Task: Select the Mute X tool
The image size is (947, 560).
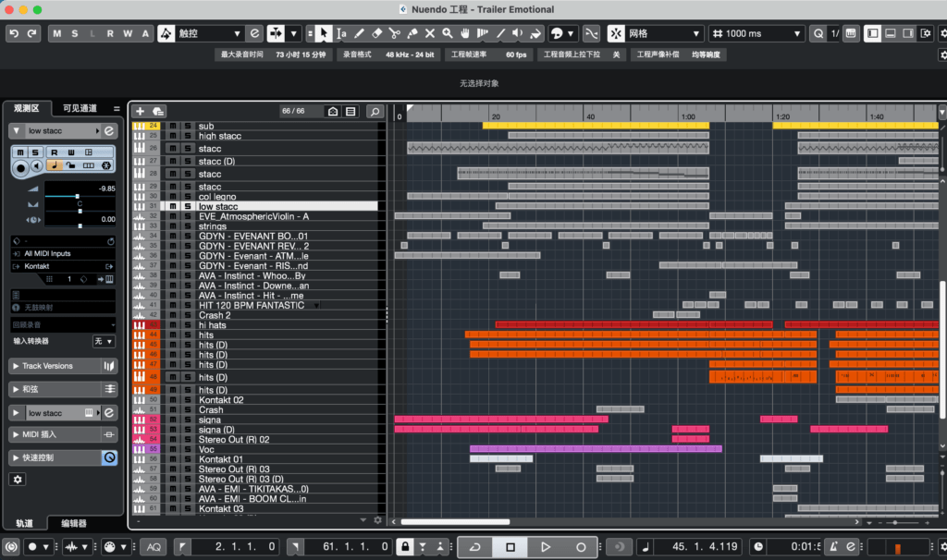Action: (430, 34)
